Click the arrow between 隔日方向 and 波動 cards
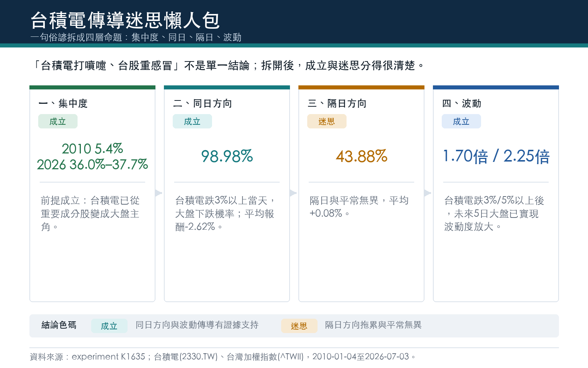Viewport: 588px width, 368px height. [427, 193]
